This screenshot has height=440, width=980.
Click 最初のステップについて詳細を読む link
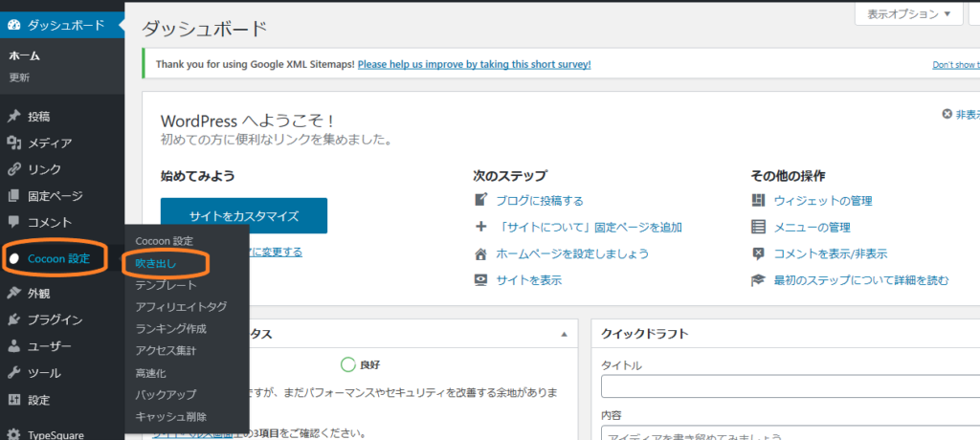pyautogui.click(x=861, y=280)
